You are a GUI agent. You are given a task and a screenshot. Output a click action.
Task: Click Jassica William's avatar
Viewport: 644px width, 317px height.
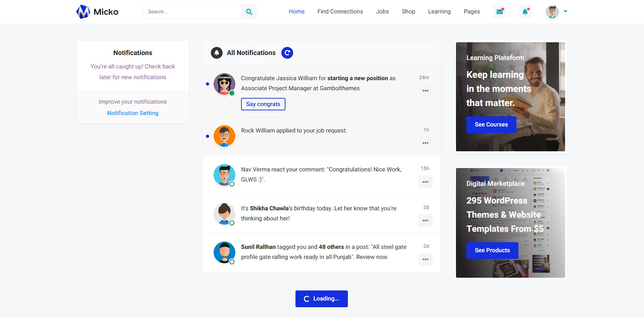pos(224,84)
